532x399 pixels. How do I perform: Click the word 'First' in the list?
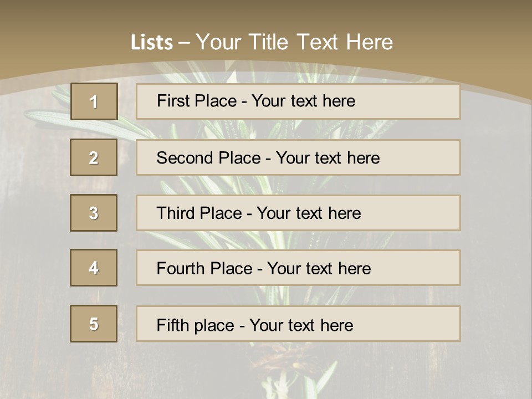(x=172, y=101)
